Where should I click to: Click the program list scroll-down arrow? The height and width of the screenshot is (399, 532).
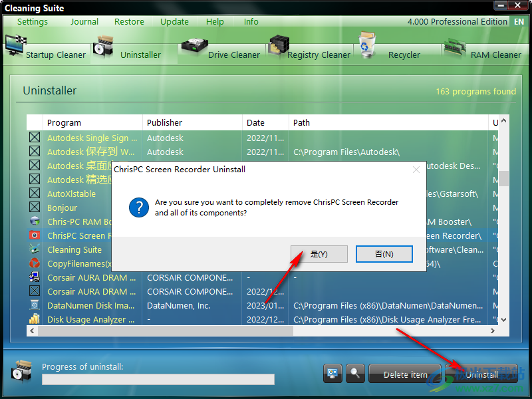(504, 320)
